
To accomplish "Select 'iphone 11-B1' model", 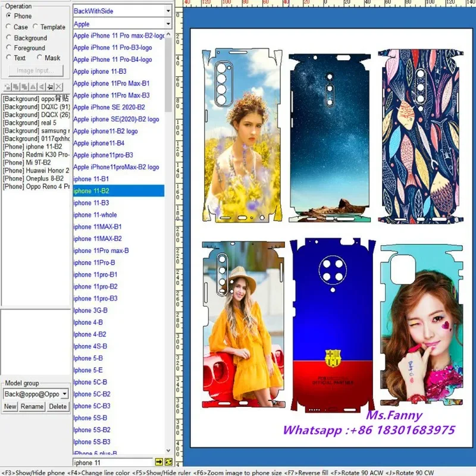I will (118, 179).
